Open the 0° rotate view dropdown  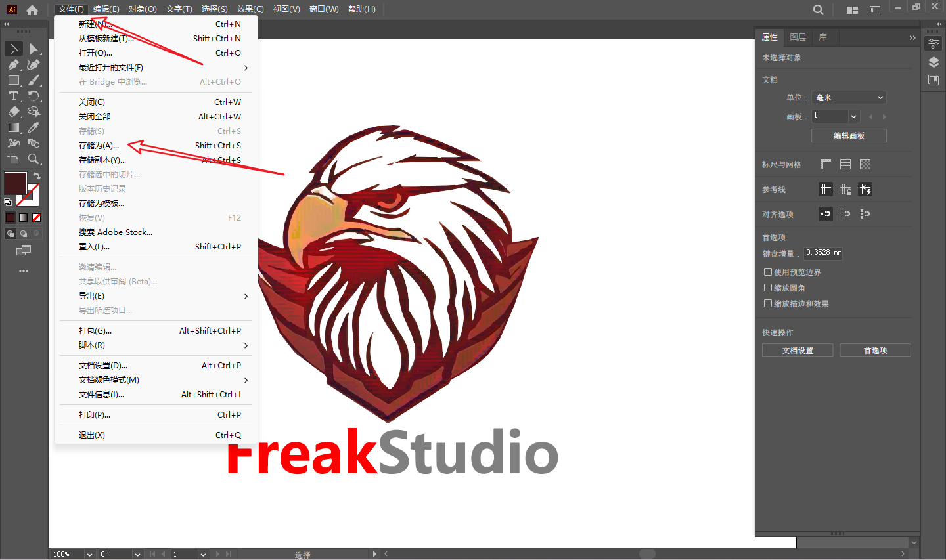(137, 554)
